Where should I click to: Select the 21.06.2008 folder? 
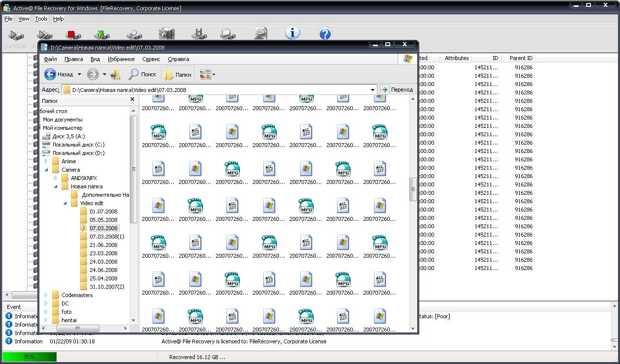pos(103,245)
